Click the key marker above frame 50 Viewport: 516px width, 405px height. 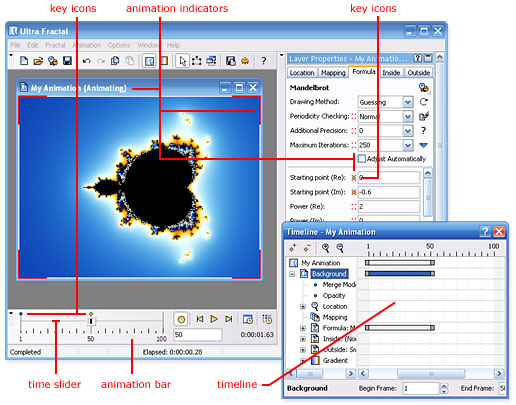click(91, 314)
